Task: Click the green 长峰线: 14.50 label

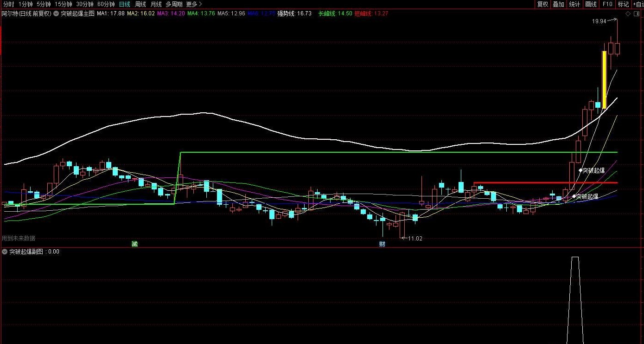Action: tap(335, 13)
